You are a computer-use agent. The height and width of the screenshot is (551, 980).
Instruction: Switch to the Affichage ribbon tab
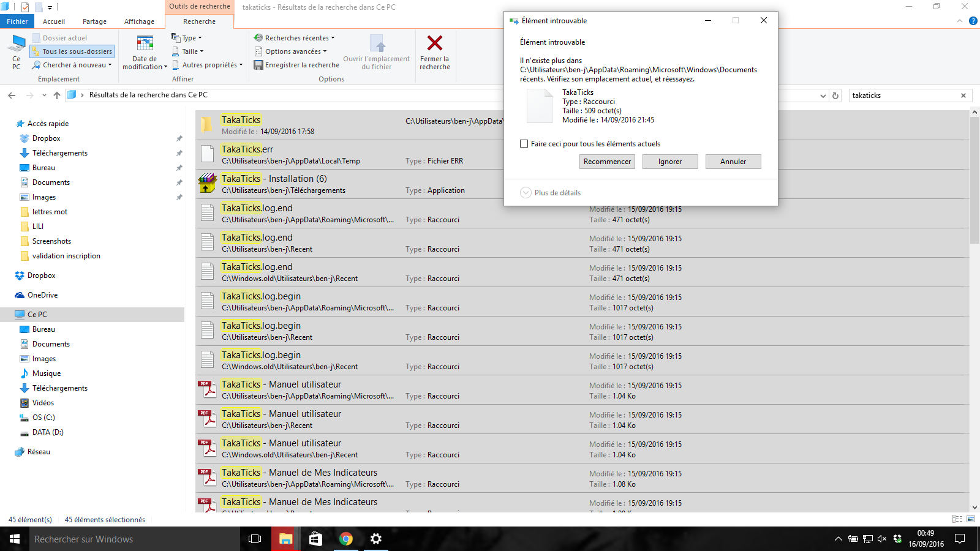click(x=139, y=21)
